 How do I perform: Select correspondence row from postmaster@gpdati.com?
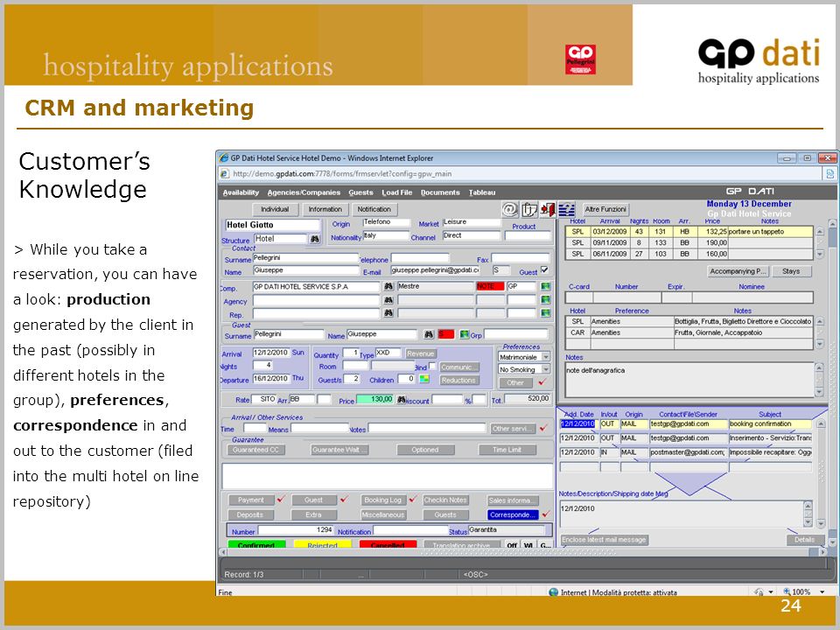686,452
